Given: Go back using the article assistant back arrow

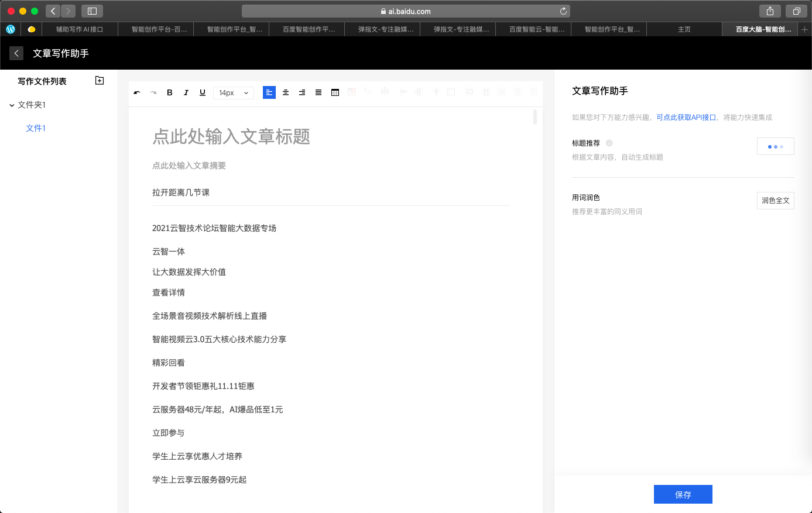Looking at the screenshot, I should 16,53.
